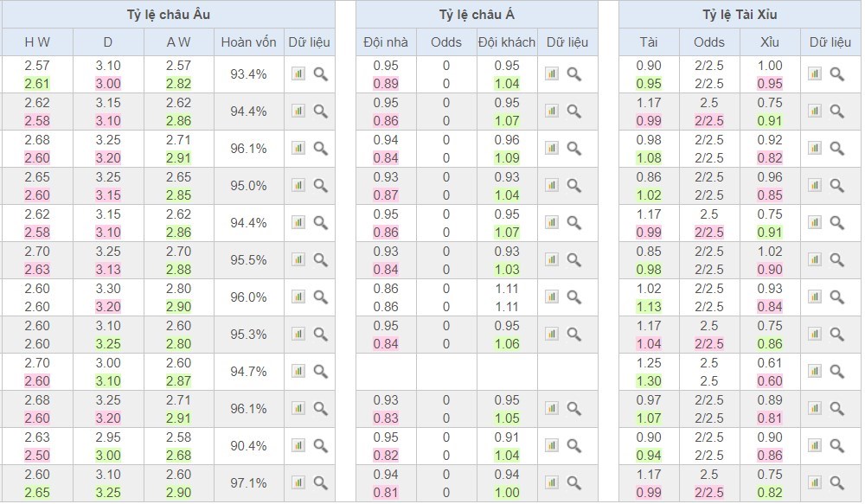Viewport: 865px width, 504px height.
Task: Click magnifier in Tài Xỉu row with 1.02 opening Tài
Action: tap(836, 297)
